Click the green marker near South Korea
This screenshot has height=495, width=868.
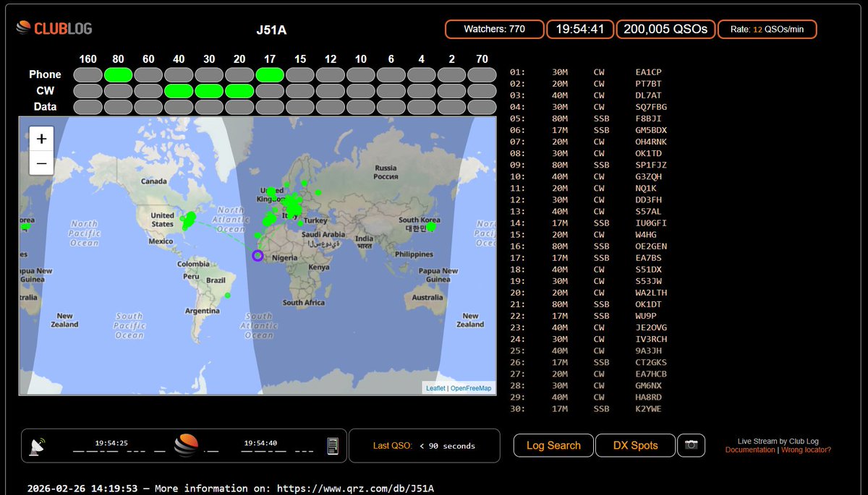click(x=431, y=227)
